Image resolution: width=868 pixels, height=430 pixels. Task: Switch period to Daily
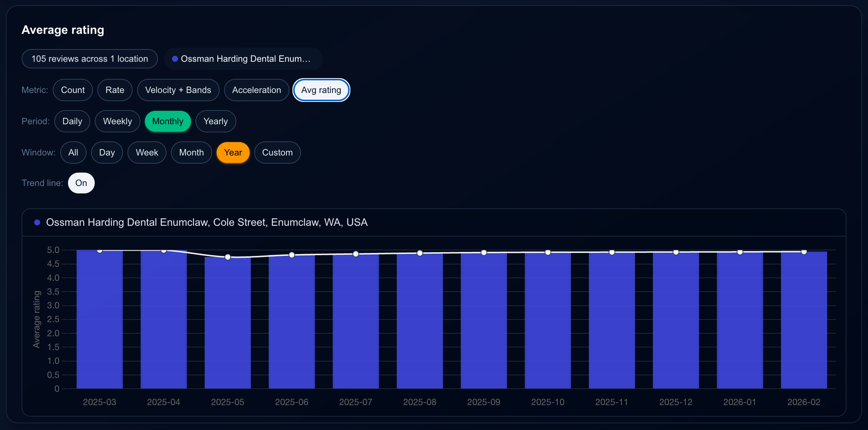[72, 121]
